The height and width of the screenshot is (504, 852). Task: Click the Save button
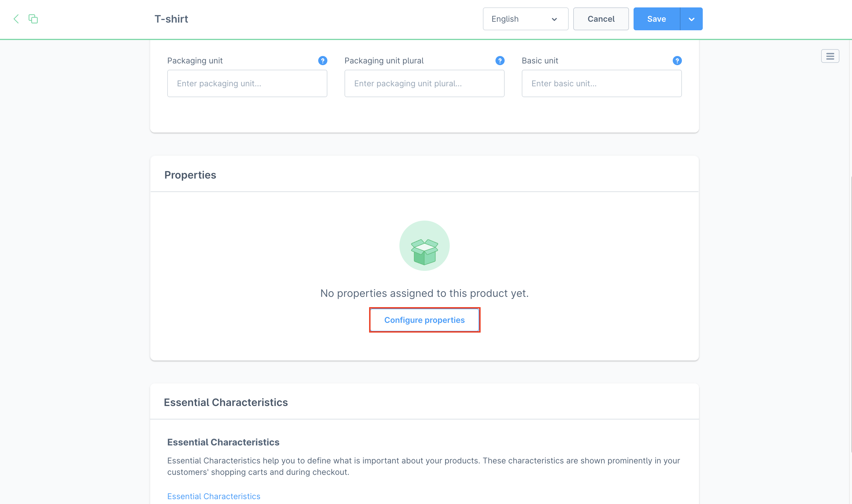656,19
